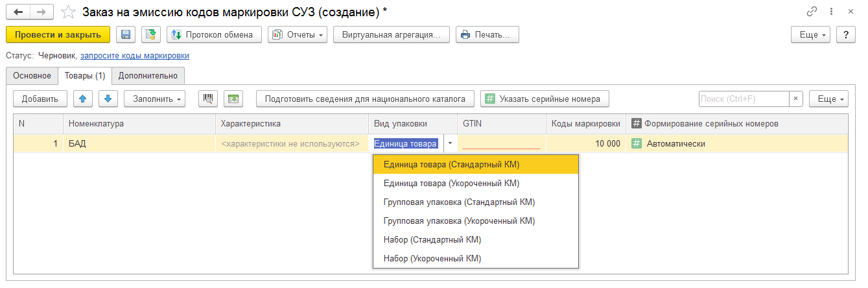Open the Отчеты dropdown menu
This screenshot has width=868, height=288.
click(x=298, y=34)
